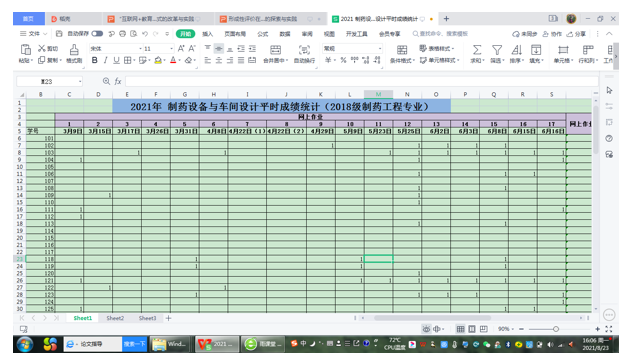The image size is (640, 360).
Task: Expand the Name Box dropdown arrow
Action: coord(80,82)
